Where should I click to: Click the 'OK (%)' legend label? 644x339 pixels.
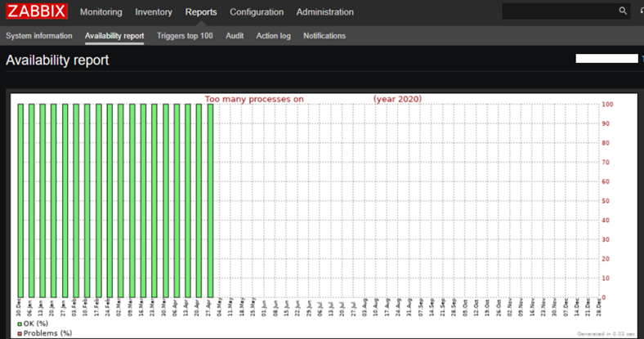pos(36,323)
